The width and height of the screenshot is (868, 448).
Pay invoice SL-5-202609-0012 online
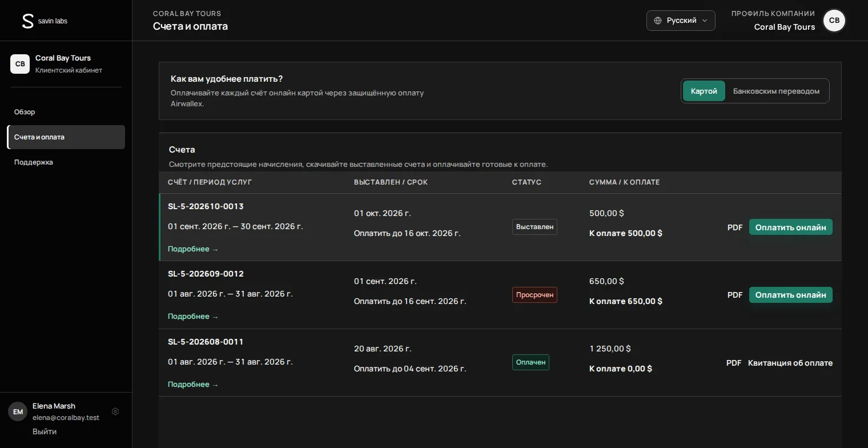pos(791,295)
